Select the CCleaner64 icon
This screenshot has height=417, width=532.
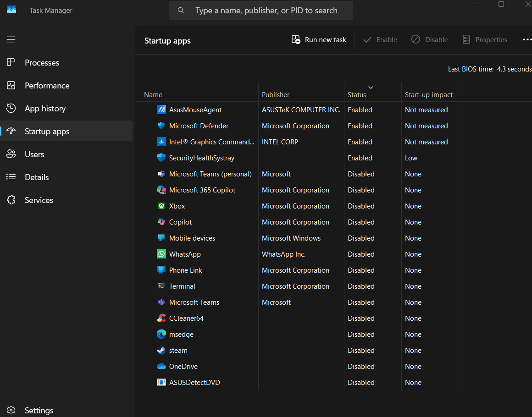161,318
